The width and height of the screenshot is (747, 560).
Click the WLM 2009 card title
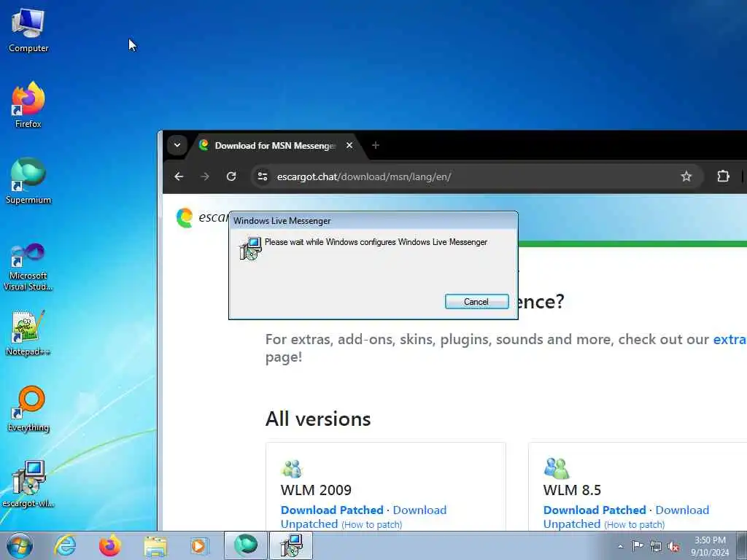coord(316,490)
